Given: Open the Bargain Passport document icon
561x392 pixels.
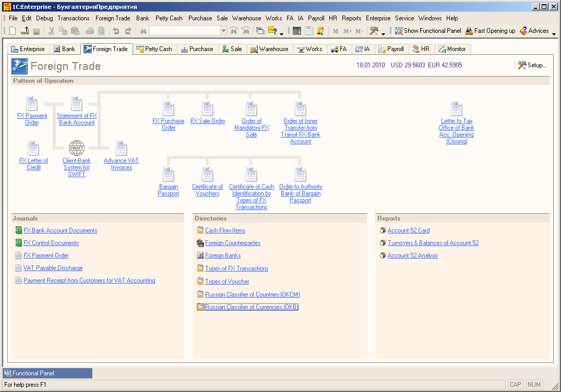Looking at the screenshot, I should coord(168,174).
